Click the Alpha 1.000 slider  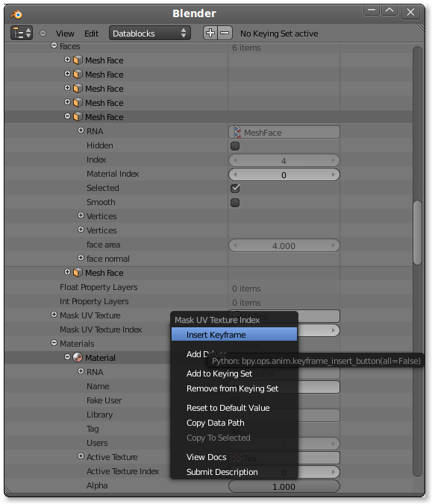pyautogui.click(x=284, y=486)
